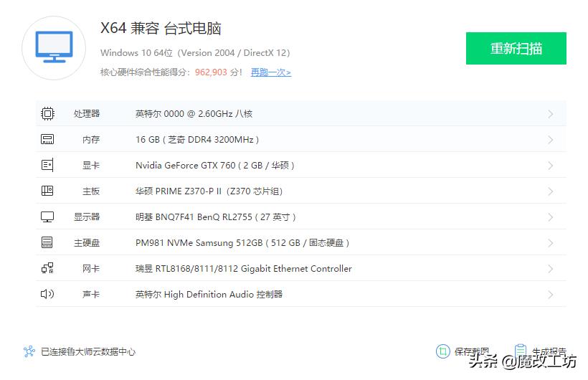Image resolution: width=588 pixels, height=380 pixels.
Task: Click the 主硬盘 hard disk icon
Action: 47,242
